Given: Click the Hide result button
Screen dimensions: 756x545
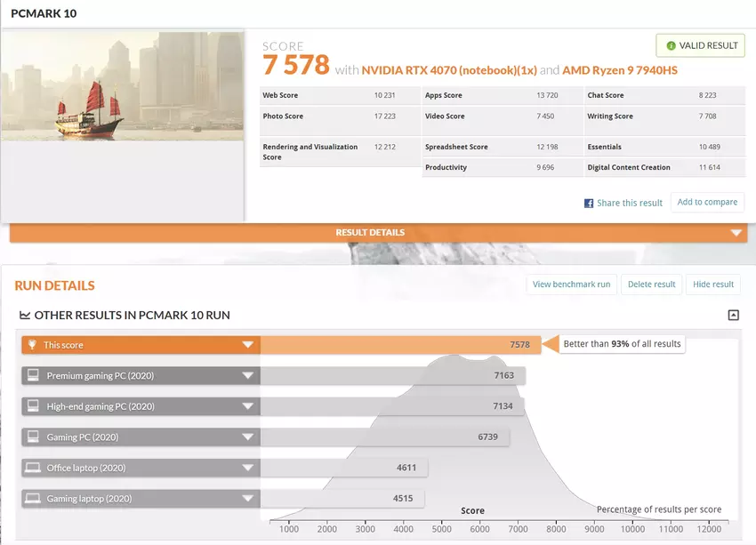Looking at the screenshot, I should tap(713, 285).
